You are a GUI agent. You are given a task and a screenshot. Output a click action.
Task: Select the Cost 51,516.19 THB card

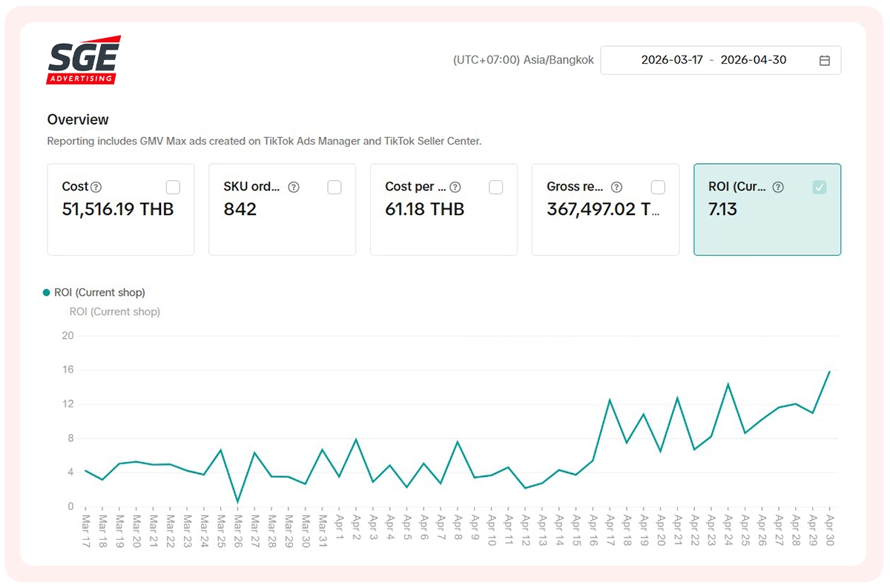[121, 210]
